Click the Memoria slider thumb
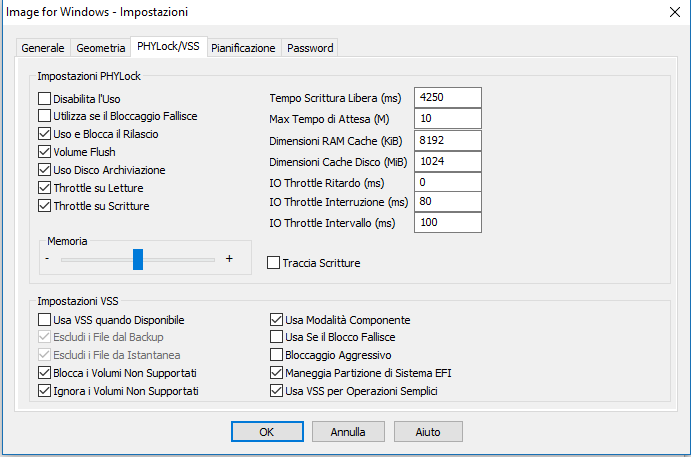Viewport: 691px width, 457px height. 138,259
